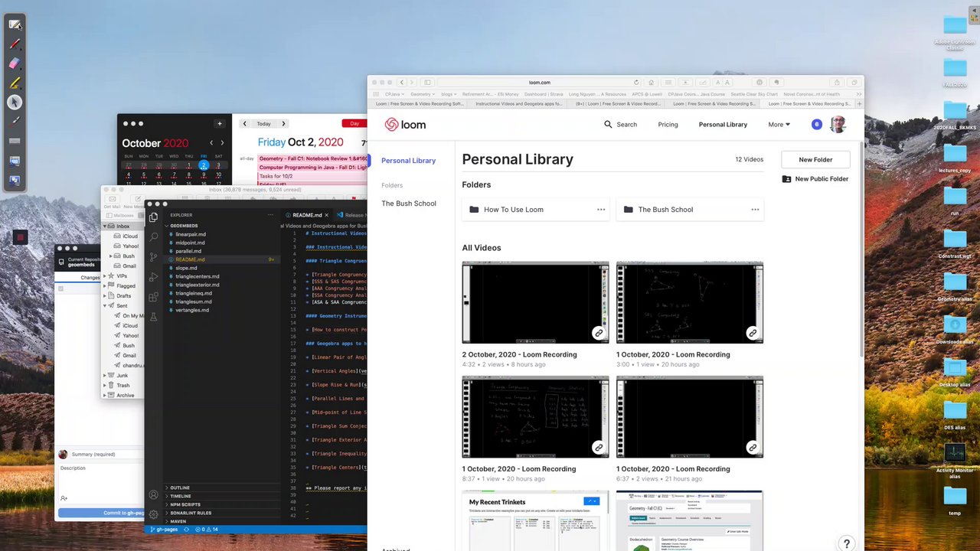Image resolution: width=980 pixels, height=551 pixels.
Task: Open Loom Pricing nav item
Action: pyautogui.click(x=668, y=125)
